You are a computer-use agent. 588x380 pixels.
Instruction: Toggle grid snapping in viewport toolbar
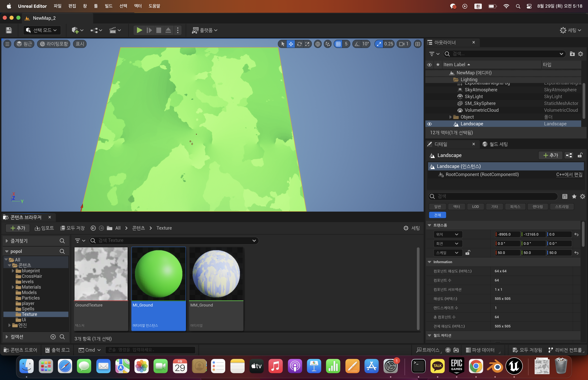point(338,44)
